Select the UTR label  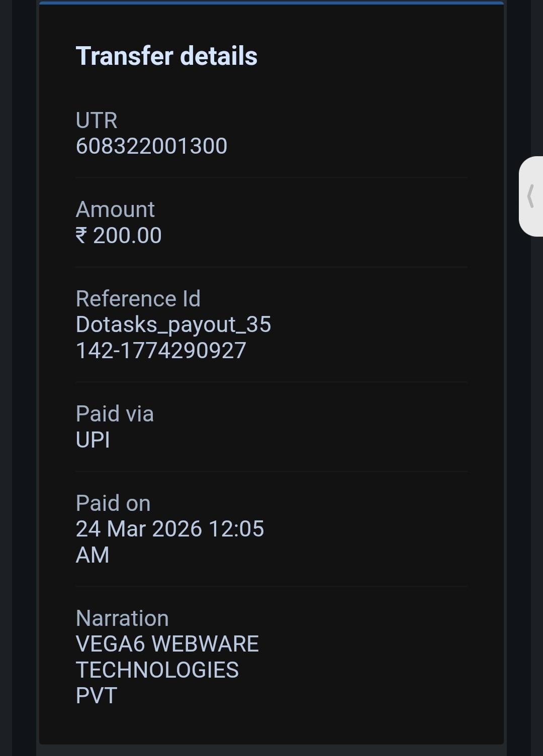[97, 121]
